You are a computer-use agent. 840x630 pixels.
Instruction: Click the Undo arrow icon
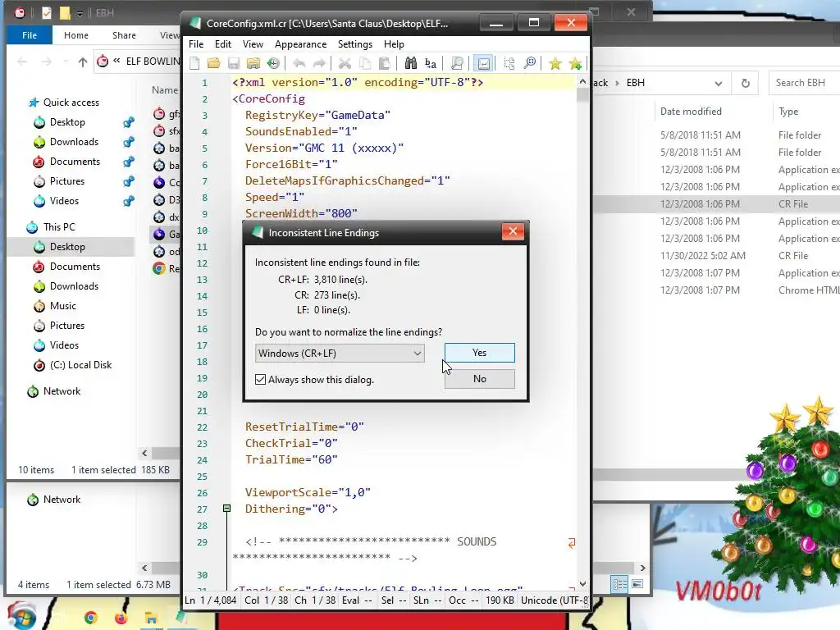click(299, 64)
